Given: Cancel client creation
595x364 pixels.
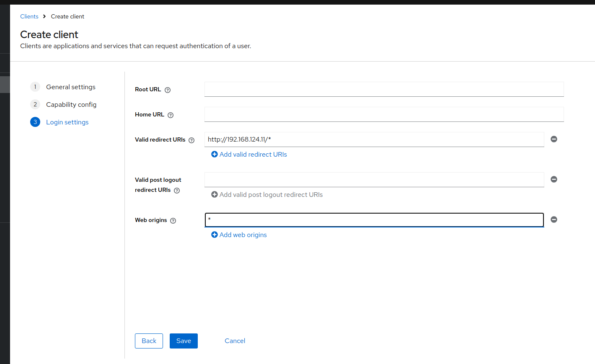Looking at the screenshot, I should coord(235,341).
